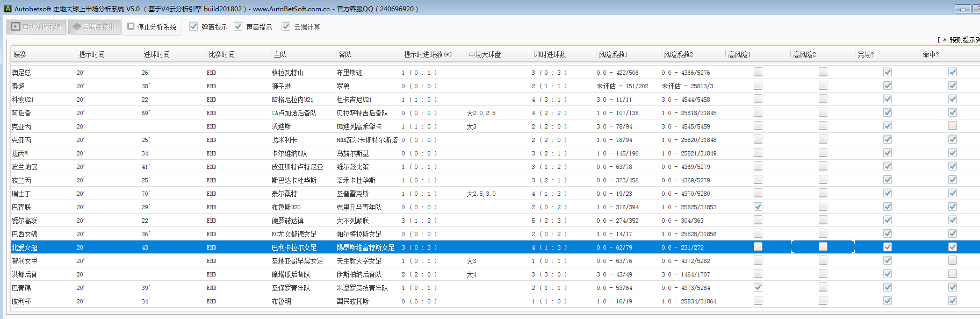Toggle the 云端计算 checkbox
The width and height of the screenshot is (980, 319).
coord(286,26)
